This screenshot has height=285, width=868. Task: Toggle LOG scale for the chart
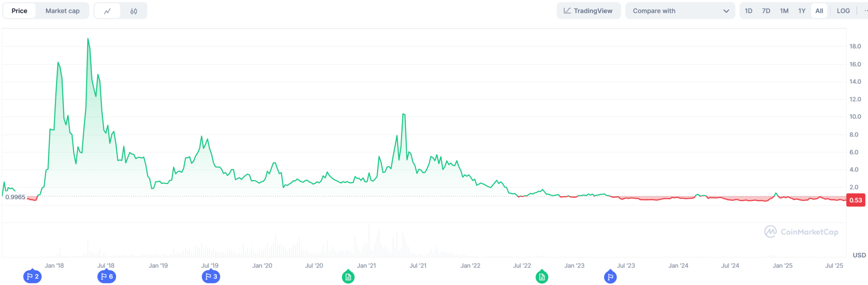click(843, 11)
